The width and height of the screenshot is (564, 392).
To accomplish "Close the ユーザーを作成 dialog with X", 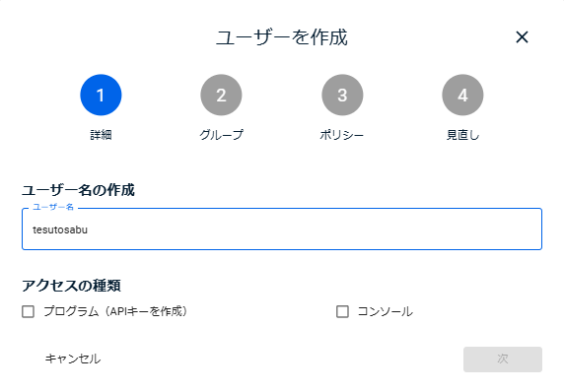I will tap(522, 37).
